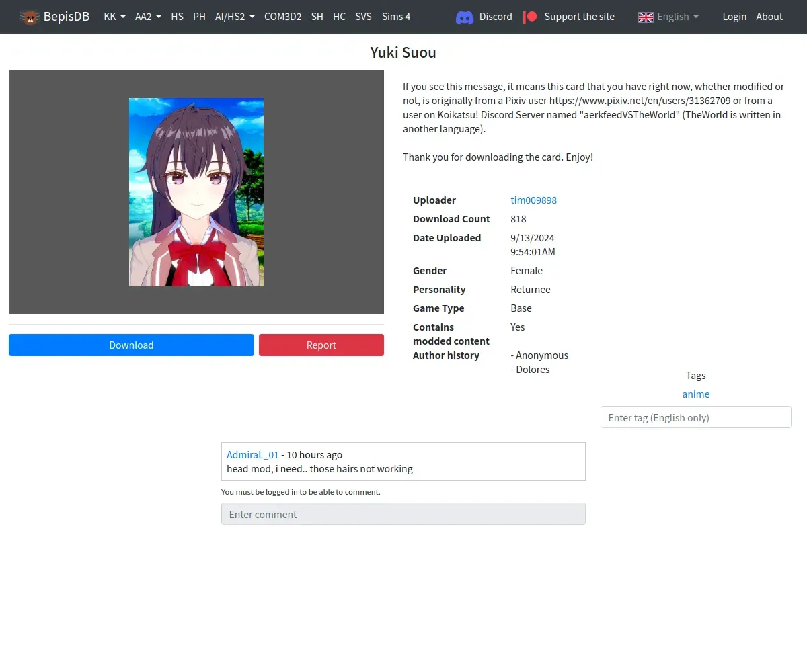The image size is (807, 672).
Task: Expand the AI/HS2 dropdown menu
Action: click(235, 17)
